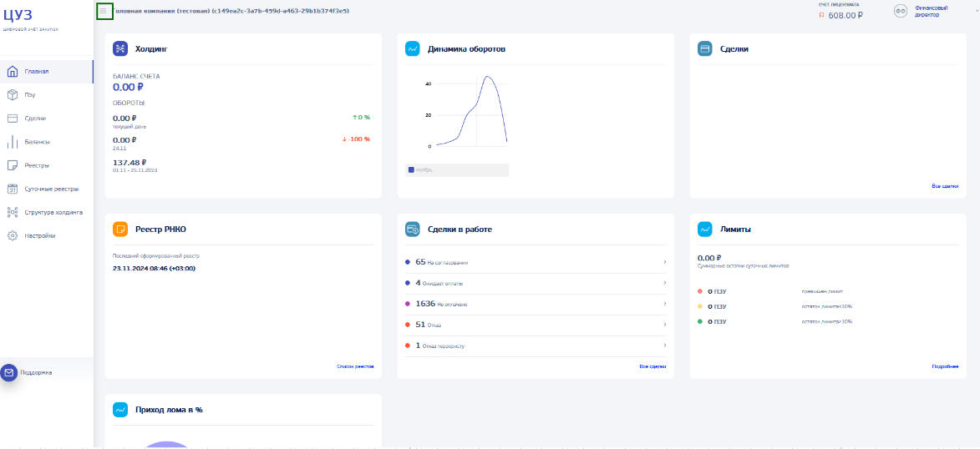Screen dimensions: 980x449
Task: Click the red -100 % indicator
Action: [356, 139]
